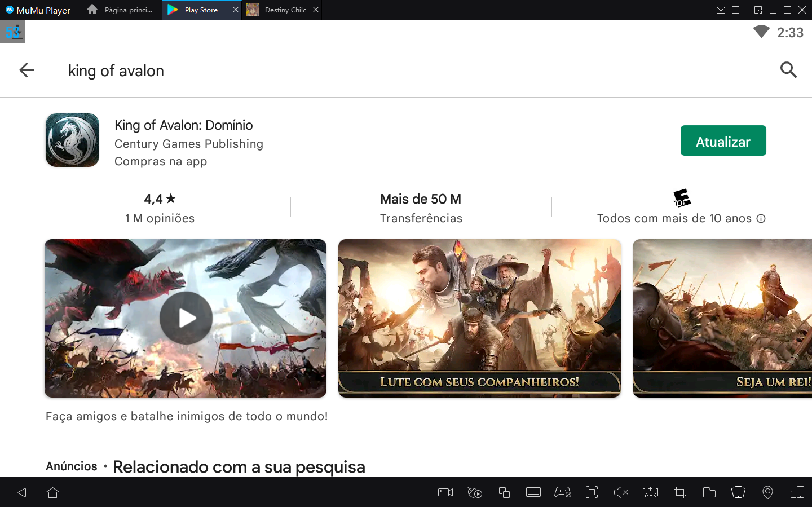Open the message center envelope
The width and height of the screenshot is (812, 507).
pyautogui.click(x=722, y=10)
